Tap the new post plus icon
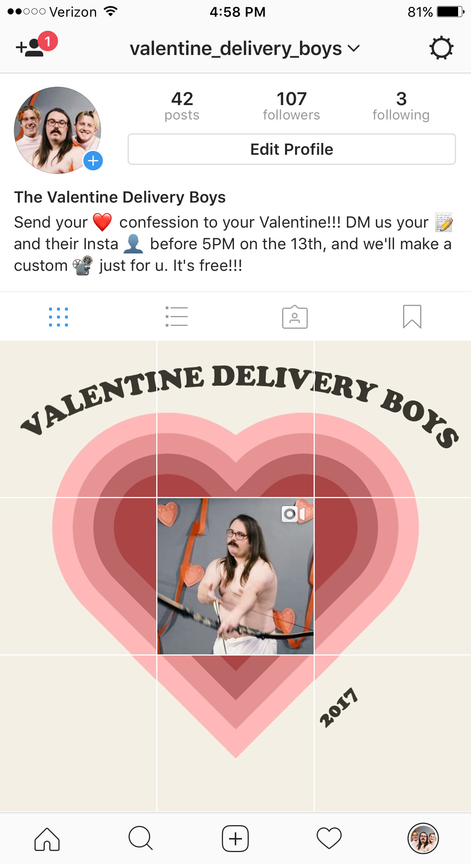This screenshot has height=868, width=471. point(235,838)
